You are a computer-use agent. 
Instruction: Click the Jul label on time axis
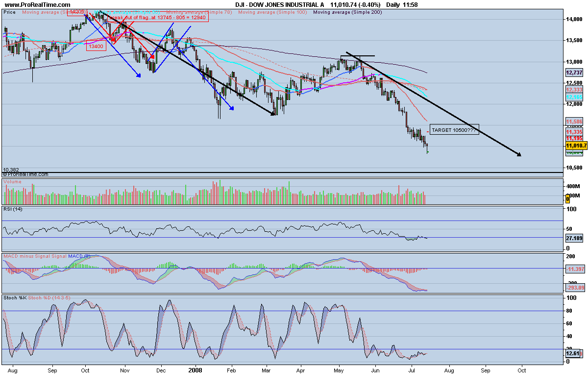[x=412, y=371]
